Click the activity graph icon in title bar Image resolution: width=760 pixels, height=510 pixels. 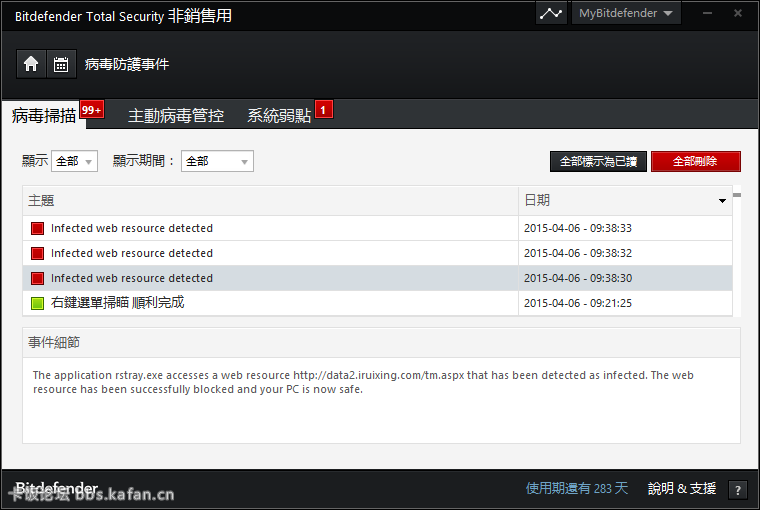click(x=551, y=14)
